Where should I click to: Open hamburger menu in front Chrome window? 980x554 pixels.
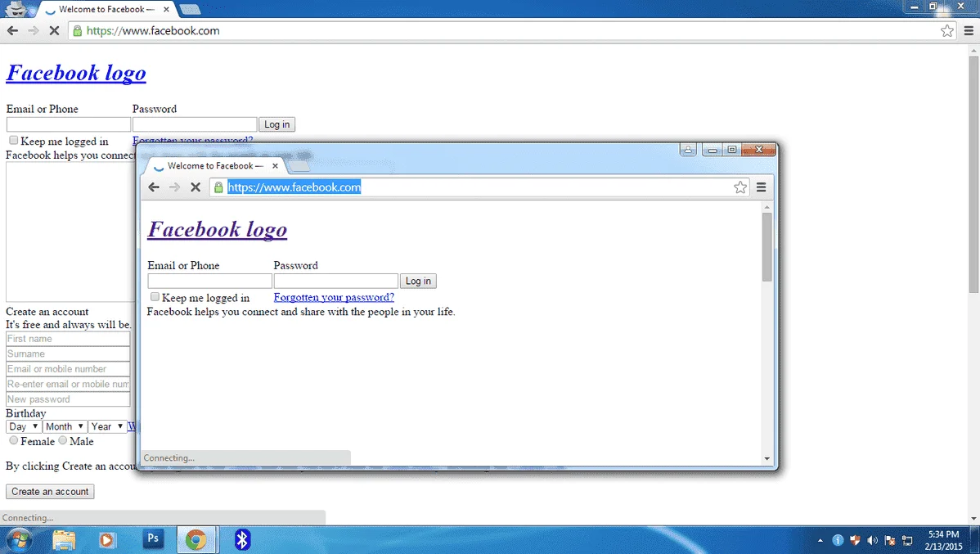click(x=762, y=187)
